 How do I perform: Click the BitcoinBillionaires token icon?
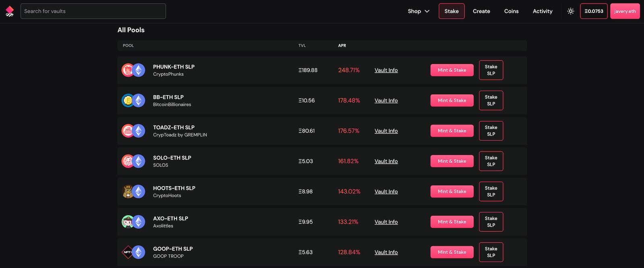pyautogui.click(x=128, y=100)
